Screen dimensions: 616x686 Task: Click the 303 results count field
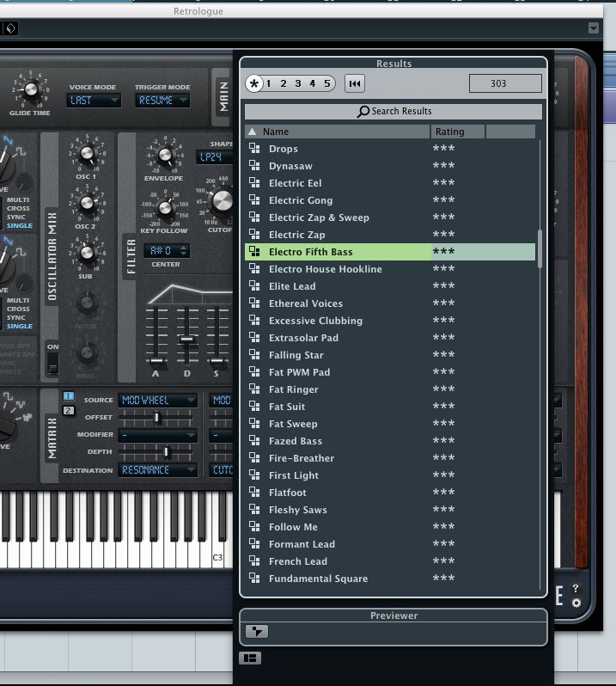coord(505,83)
